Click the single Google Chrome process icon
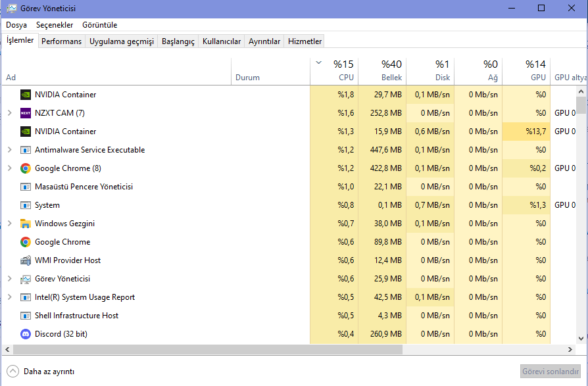This screenshot has width=588, height=386. pyautogui.click(x=26, y=242)
